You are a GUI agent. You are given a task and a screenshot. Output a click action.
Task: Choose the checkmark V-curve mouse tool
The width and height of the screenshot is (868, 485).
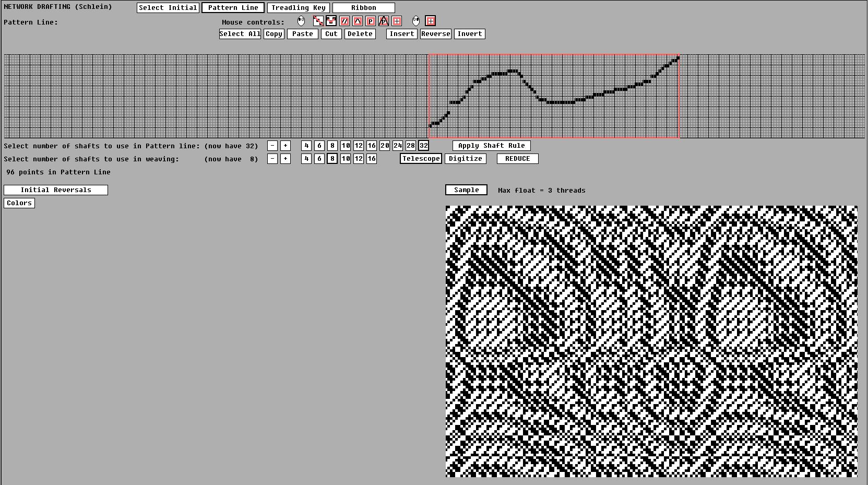[x=331, y=21]
